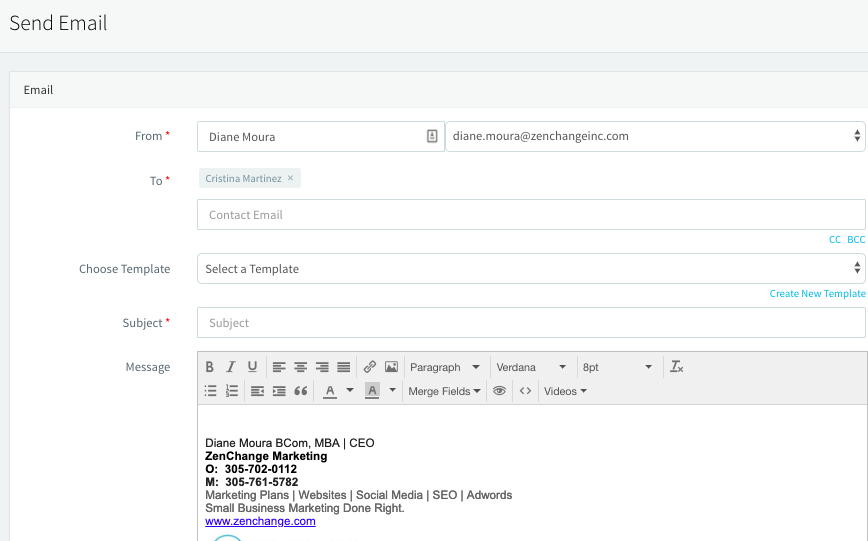
Task: Click into the Subject field
Action: pos(531,322)
